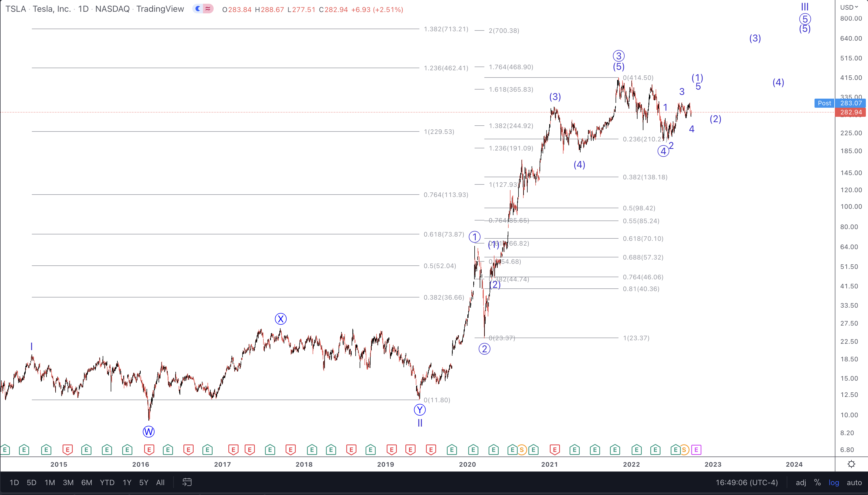Click the 0.382(36.66) Fibonacci level label
Viewport: 868px width, 495px height.
(444, 297)
